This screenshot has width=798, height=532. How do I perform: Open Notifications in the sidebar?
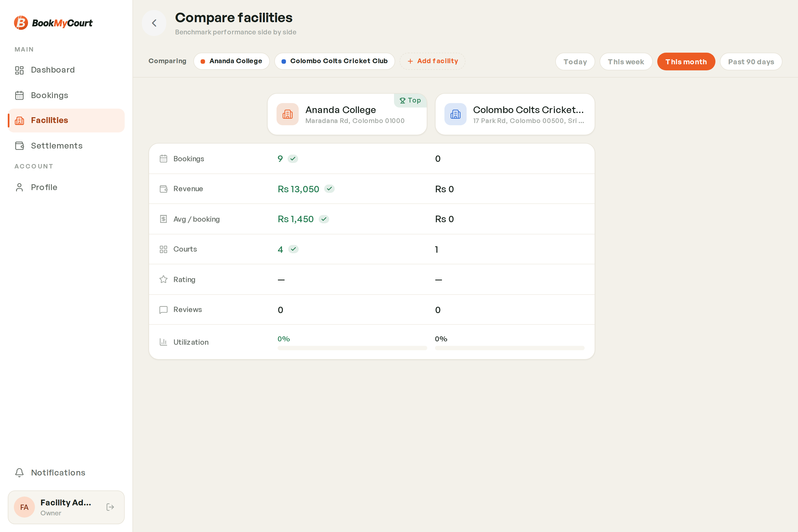(66, 473)
